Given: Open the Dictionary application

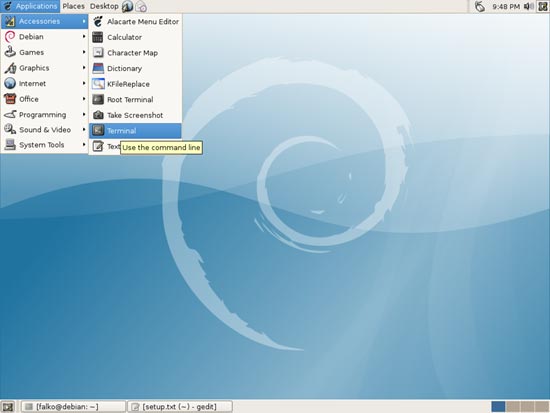Looking at the screenshot, I should coord(135,68).
